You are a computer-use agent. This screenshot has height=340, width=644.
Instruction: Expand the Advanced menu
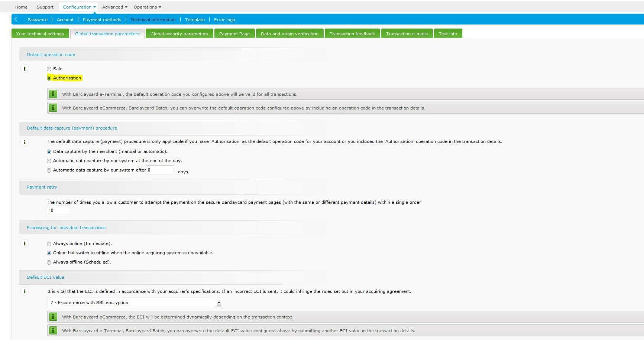[114, 7]
